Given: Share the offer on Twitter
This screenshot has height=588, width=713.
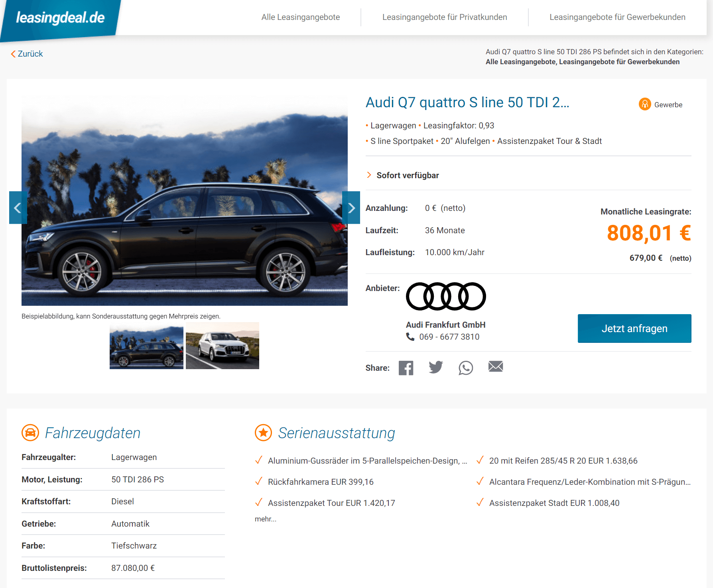Looking at the screenshot, I should pos(436,367).
